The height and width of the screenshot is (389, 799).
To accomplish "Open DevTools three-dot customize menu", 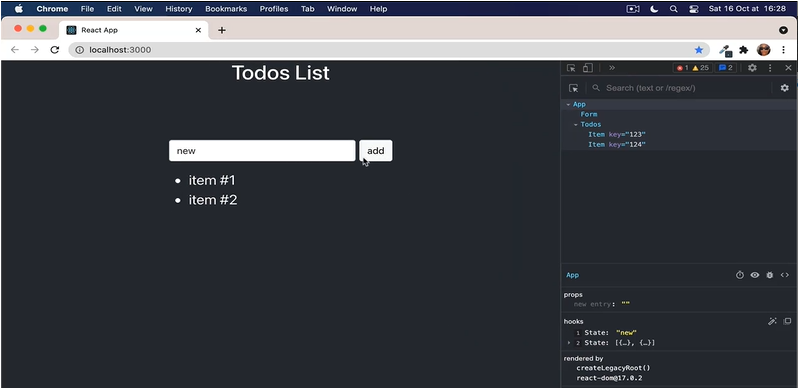I will tap(770, 68).
